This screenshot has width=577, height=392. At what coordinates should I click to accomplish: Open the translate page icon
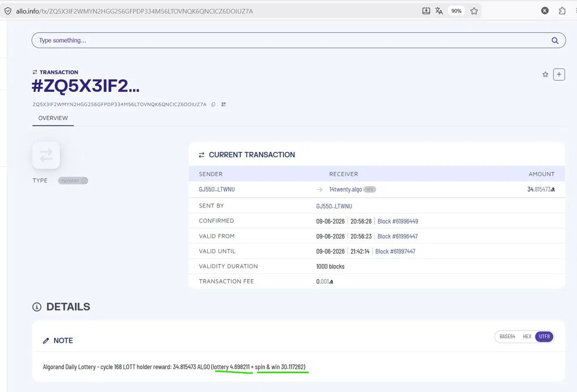point(439,11)
